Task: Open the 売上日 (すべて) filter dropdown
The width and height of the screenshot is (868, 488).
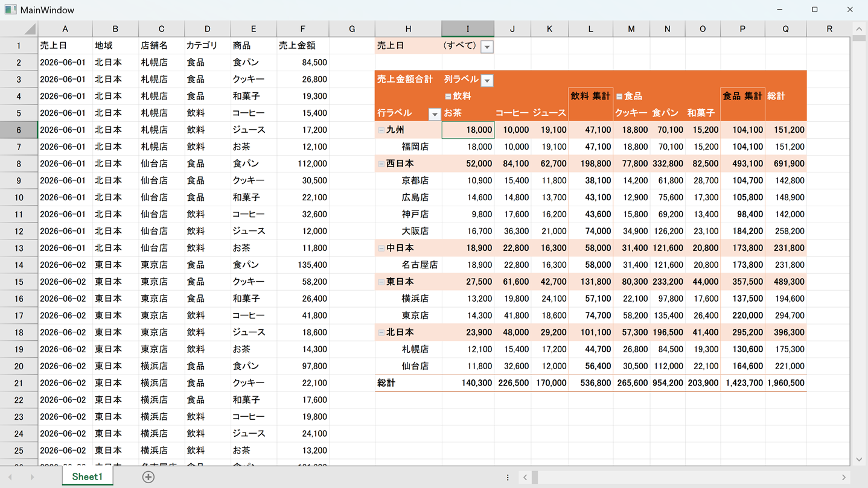Action: (487, 46)
